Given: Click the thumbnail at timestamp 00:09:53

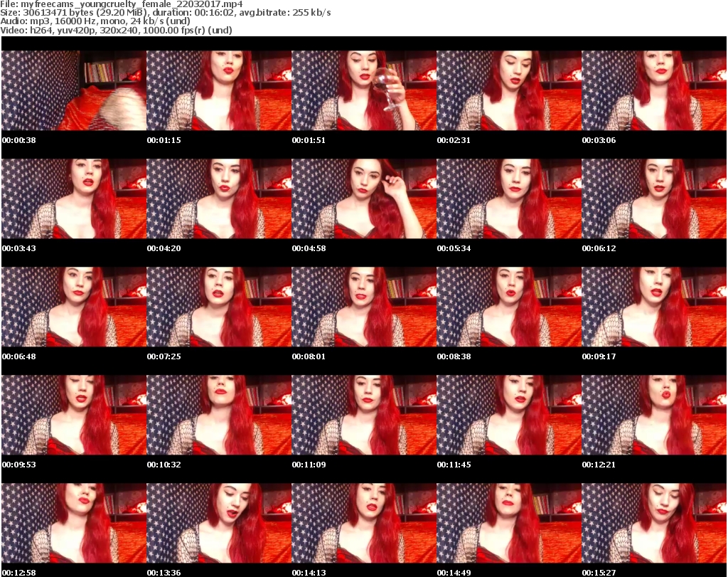Looking at the screenshot, I should [x=74, y=415].
